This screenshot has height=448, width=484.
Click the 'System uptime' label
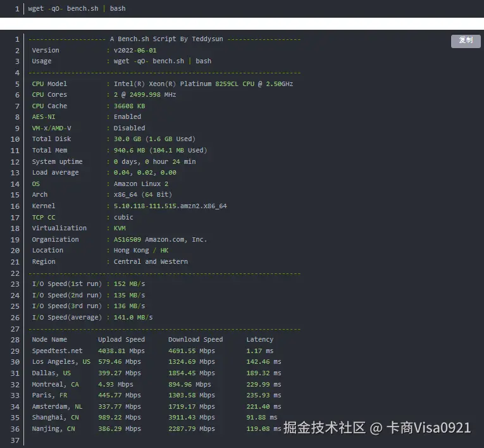57,162
